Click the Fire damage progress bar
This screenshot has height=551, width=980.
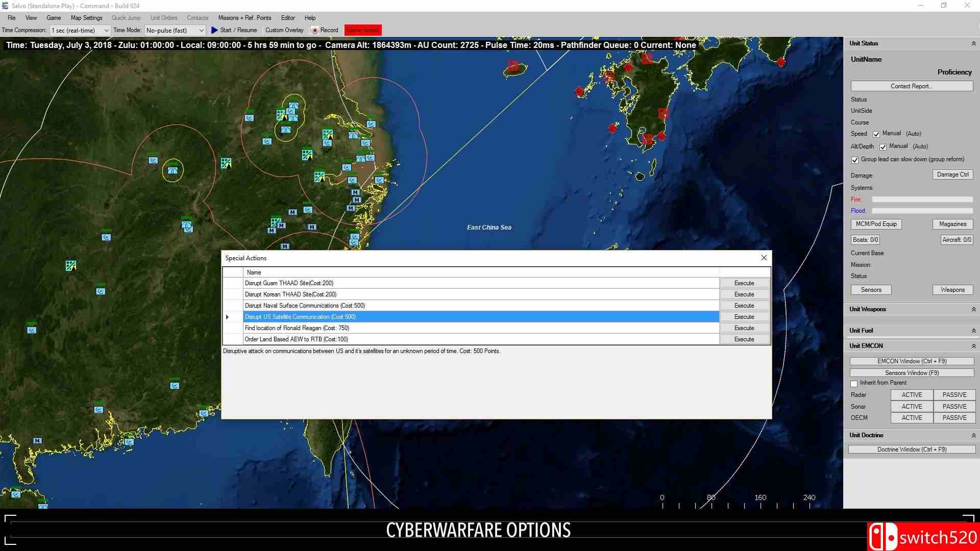point(922,199)
